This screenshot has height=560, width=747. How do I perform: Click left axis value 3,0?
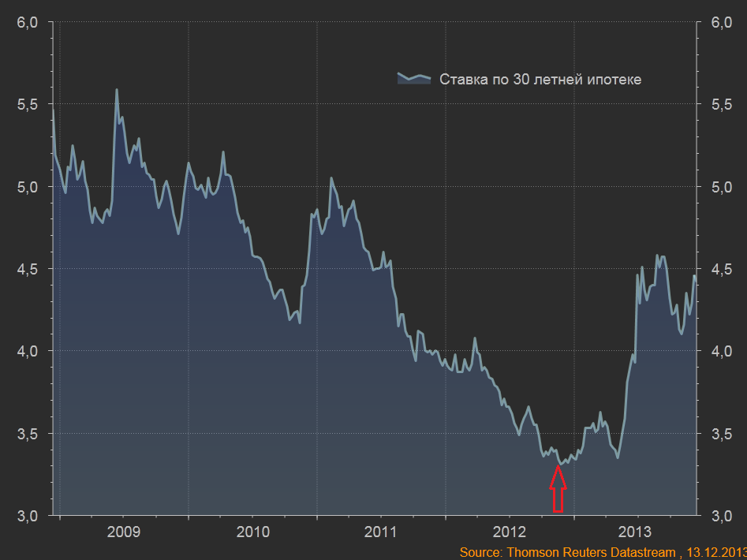(x=27, y=516)
